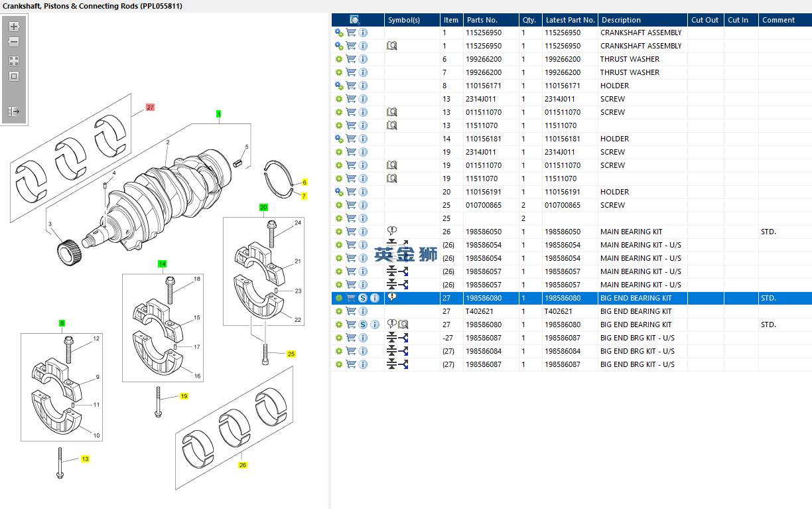Click book symbol for SCREW 011511070 item 13
The image size is (812, 509).
click(392, 112)
